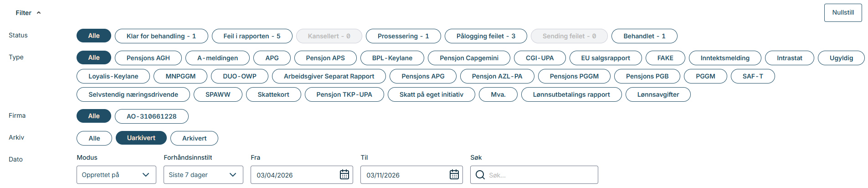Image resolution: width=868 pixels, height=188 pixels.
Task: Expand the Forhåndsinnstilt dropdown
Action: tap(203, 175)
